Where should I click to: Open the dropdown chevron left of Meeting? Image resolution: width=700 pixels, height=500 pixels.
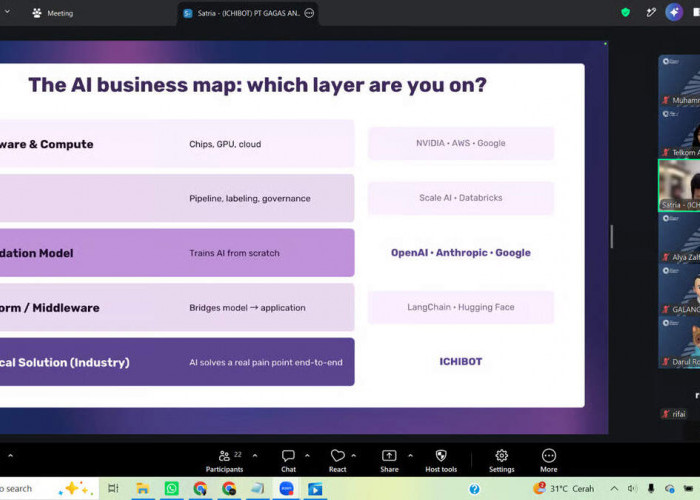(7, 12)
